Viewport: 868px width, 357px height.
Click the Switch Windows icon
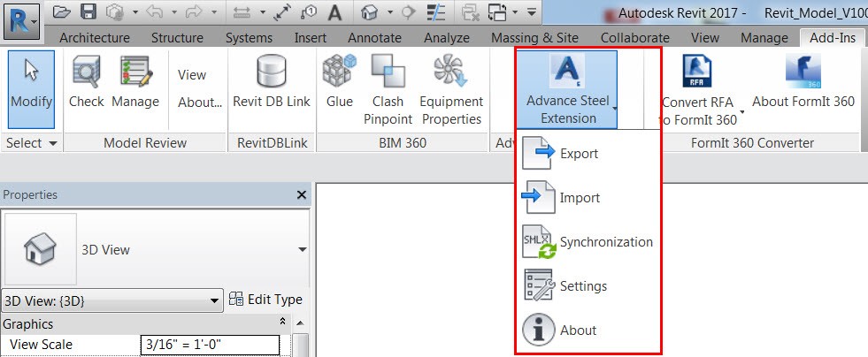pyautogui.click(x=496, y=12)
